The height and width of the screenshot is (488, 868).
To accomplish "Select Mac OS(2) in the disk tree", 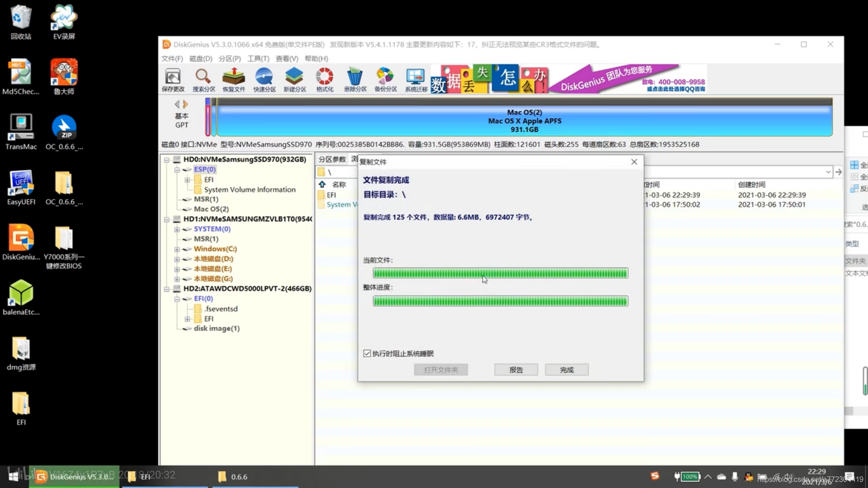I will point(211,209).
